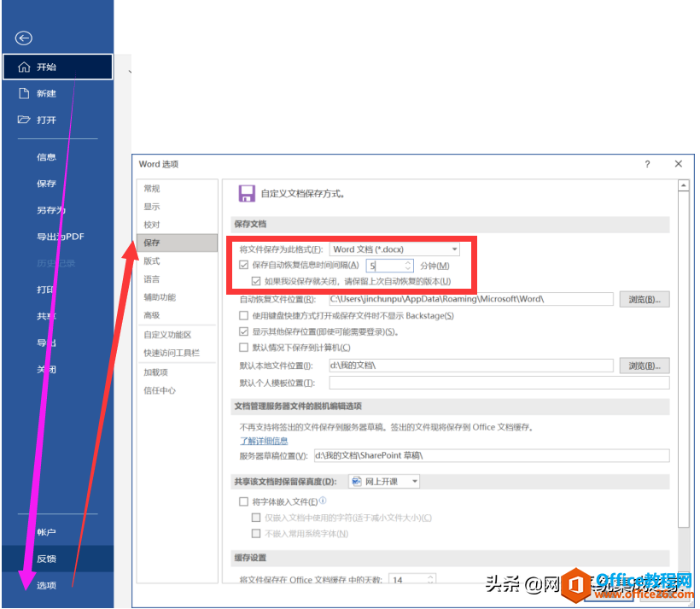Click the 自动恢复文件位置 path field
The width and height of the screenshot is (700, 609).
(471, 299)
